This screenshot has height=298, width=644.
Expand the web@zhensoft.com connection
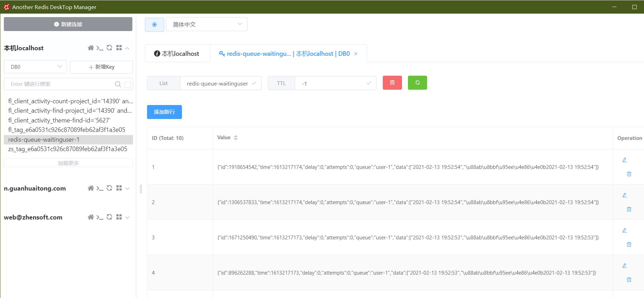click(127, 217)
